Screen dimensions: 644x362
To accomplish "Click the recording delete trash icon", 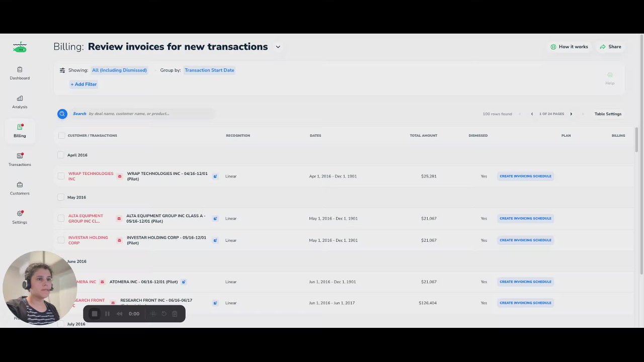I will [175, 314].
